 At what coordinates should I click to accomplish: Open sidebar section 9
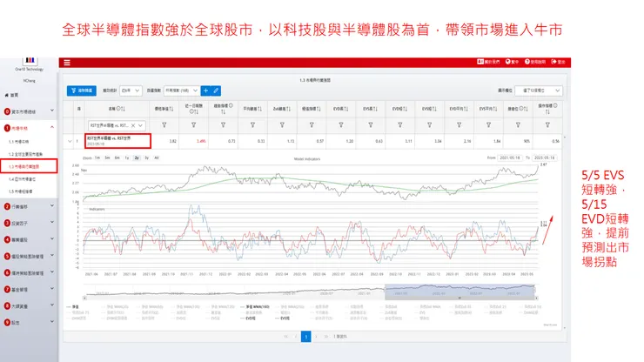[29, 323]
